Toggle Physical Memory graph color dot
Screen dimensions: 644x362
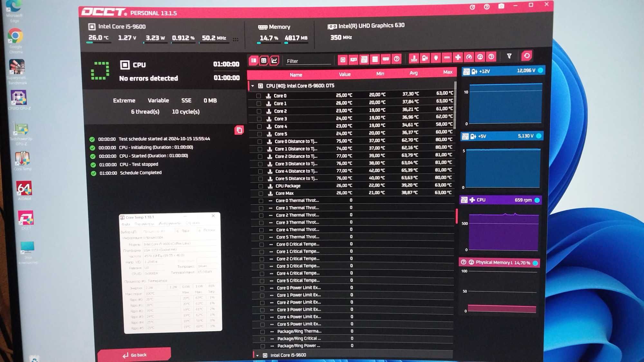tap(535, 263)
